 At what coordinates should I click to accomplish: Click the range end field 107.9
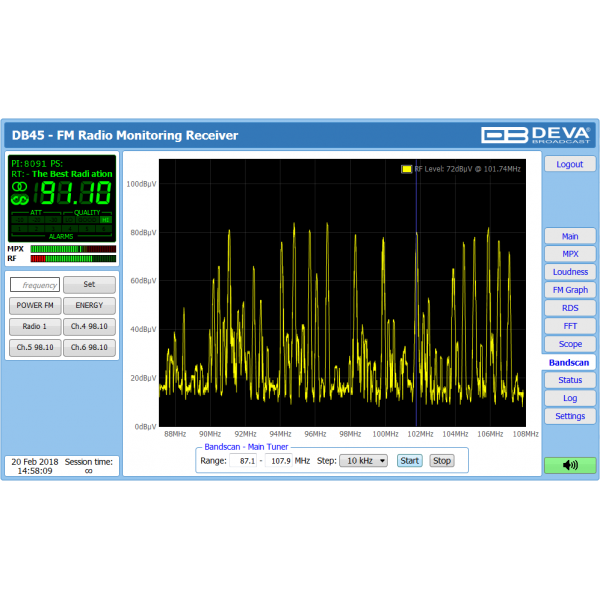tap(278, 461)
